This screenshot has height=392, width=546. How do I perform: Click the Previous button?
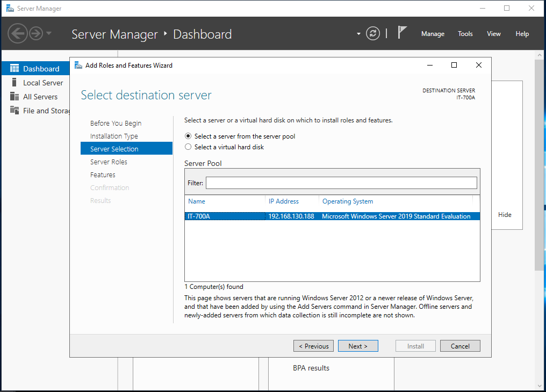tap(313, 346)
